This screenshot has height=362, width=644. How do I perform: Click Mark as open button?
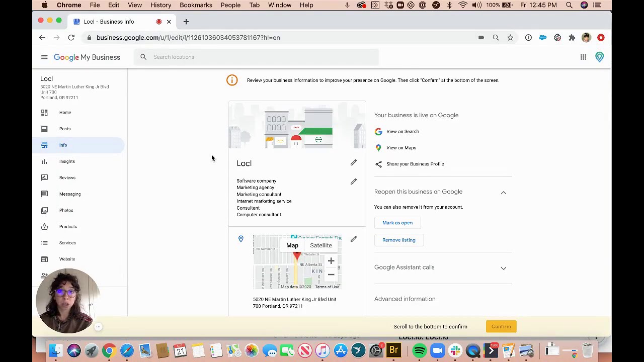pyautogui.click(x=397, y=223)
